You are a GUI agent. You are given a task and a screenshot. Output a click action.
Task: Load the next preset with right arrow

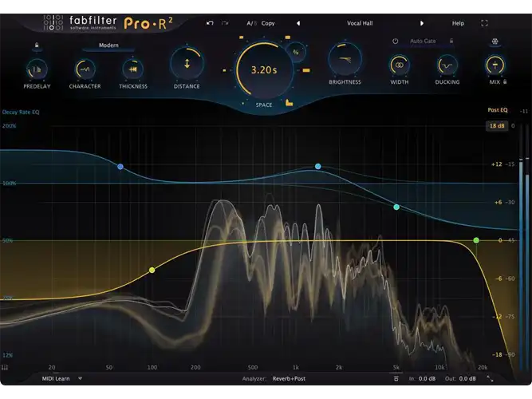coord(422,23)
